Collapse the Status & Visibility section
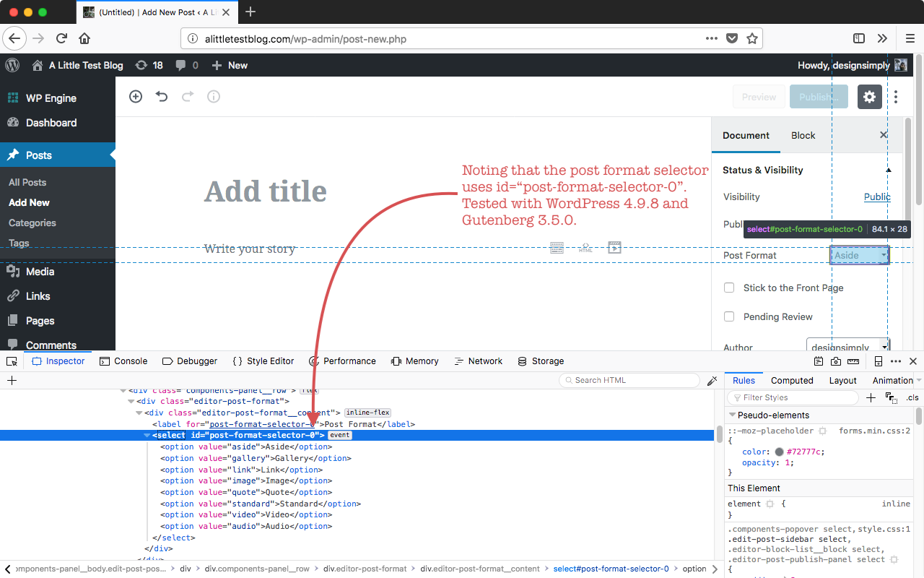The height and width of the screenshot is (578, 924). 889,170
